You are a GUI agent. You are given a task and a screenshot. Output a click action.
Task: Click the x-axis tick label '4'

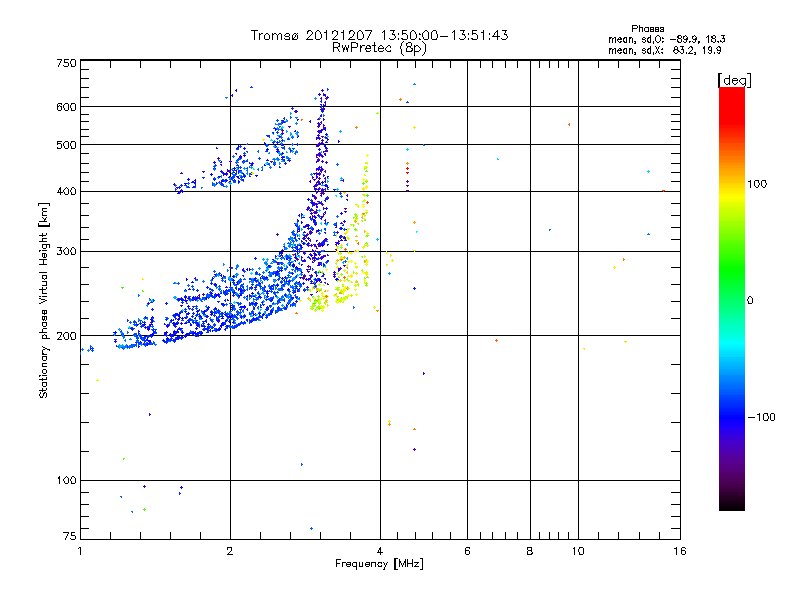point(380,551)
